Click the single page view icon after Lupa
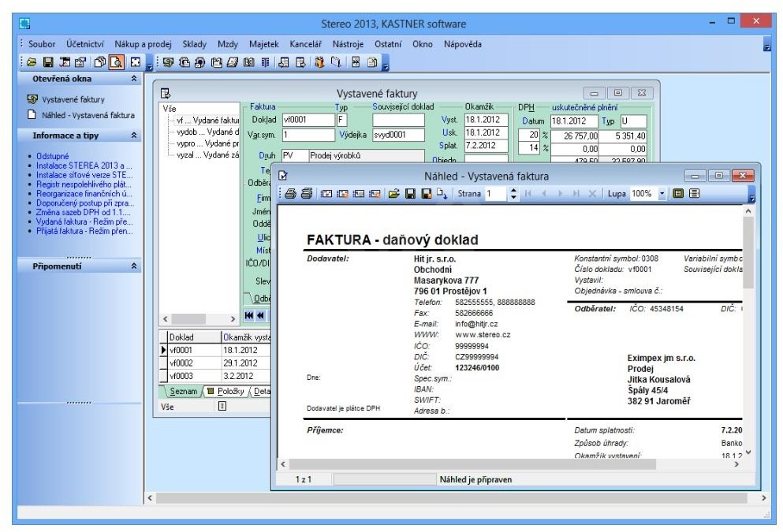 click(678, 194)
